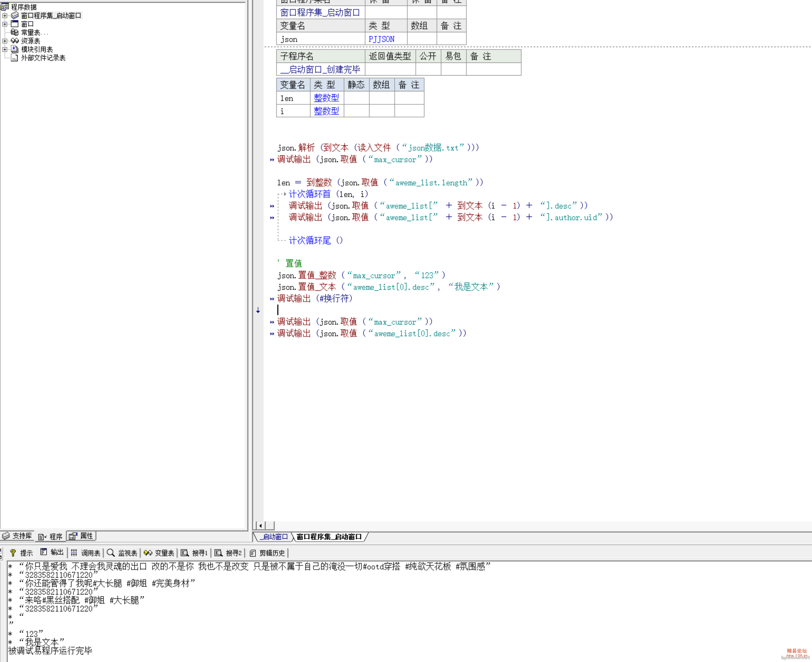The height and width of the screenshot is (662, 812).
Task: Switch to the 属性 tab
Action: (81, 536)
